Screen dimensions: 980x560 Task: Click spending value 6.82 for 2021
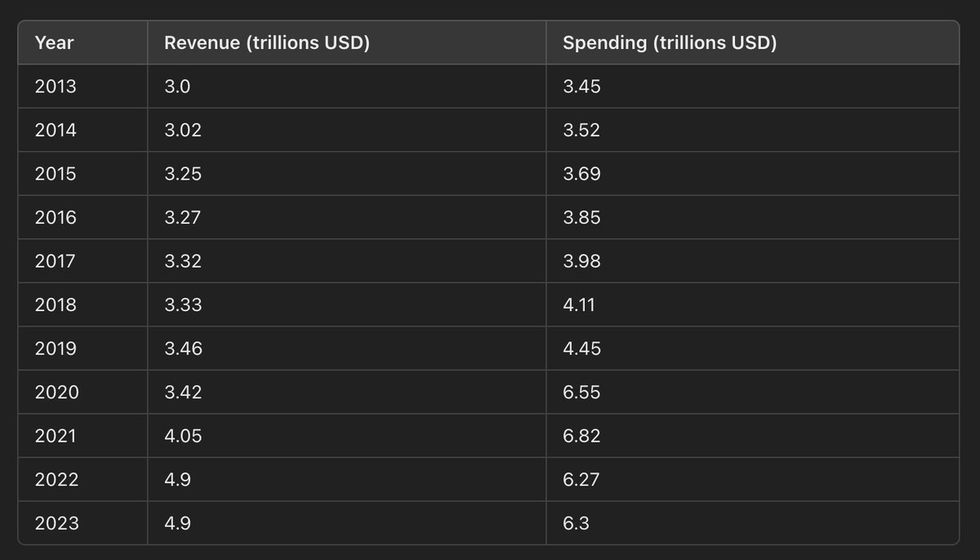tap(581, 436)
